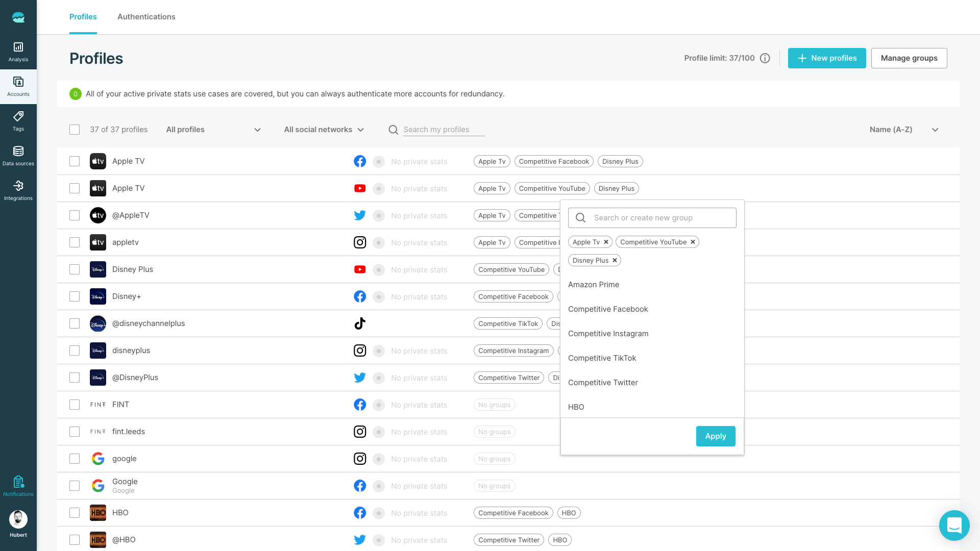
Task: Open the @DisneyPlus profile name
Action: 135,378
